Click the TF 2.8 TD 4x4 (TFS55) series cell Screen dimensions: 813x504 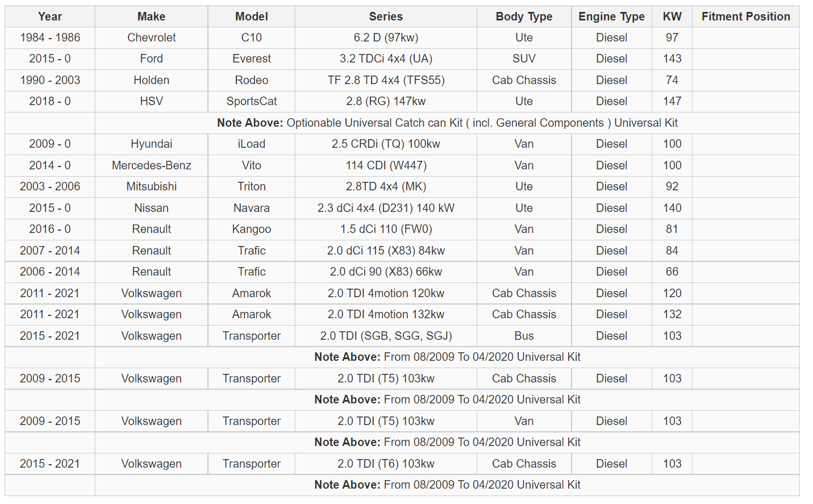(x=386, y=80)
